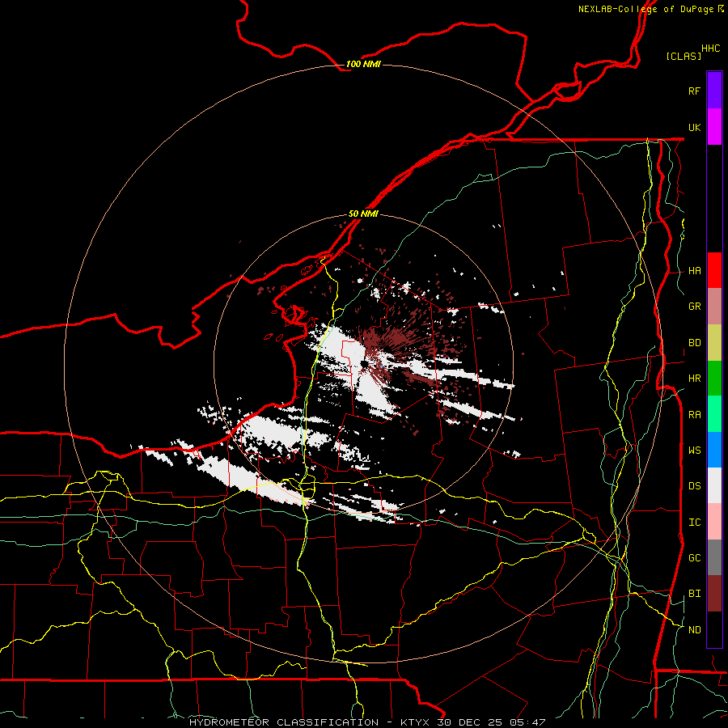
Task: Click the HA legend label
Action: (694, 271)
